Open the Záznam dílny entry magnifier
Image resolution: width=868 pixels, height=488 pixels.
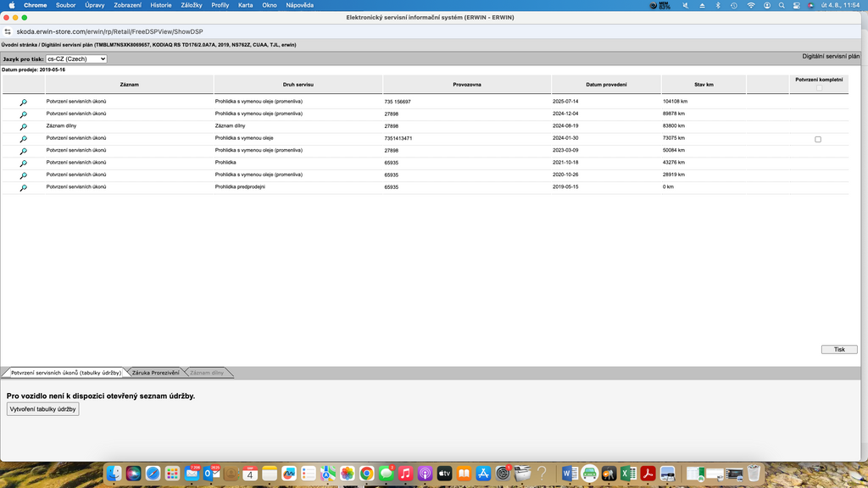23,127
